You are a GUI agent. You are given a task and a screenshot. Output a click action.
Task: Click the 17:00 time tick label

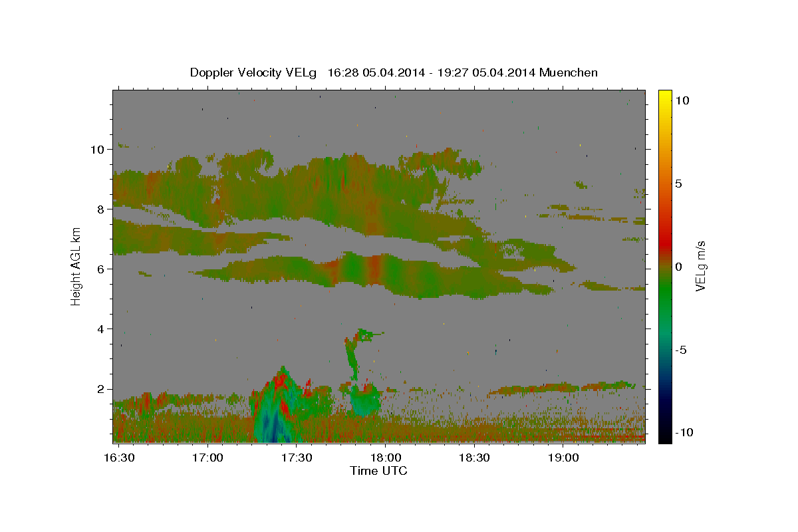(x=207, y=458)
